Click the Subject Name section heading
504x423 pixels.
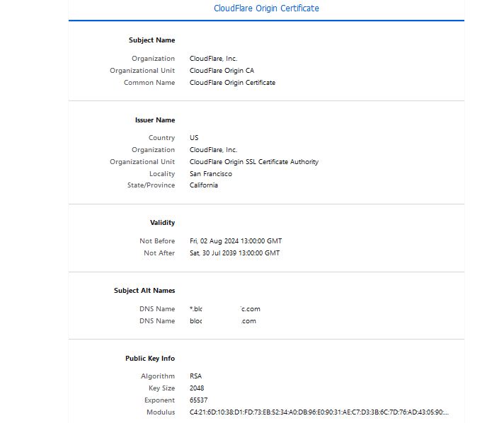(151, 40)
